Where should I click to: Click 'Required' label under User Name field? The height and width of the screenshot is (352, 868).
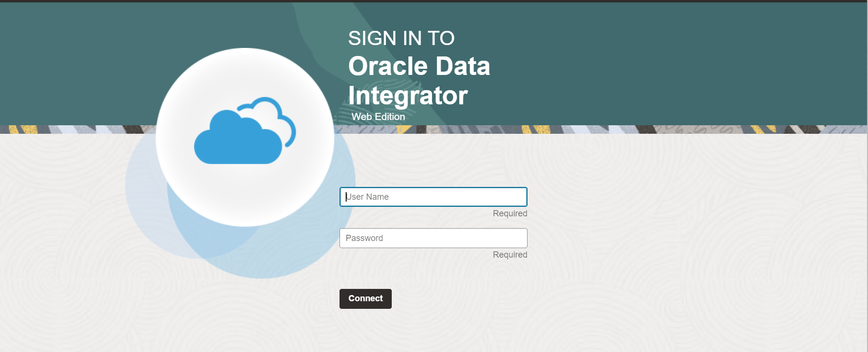point(510,213)
